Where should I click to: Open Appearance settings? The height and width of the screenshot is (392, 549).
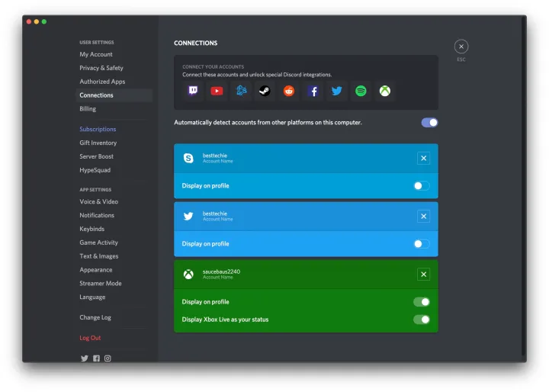coord(114,270)
